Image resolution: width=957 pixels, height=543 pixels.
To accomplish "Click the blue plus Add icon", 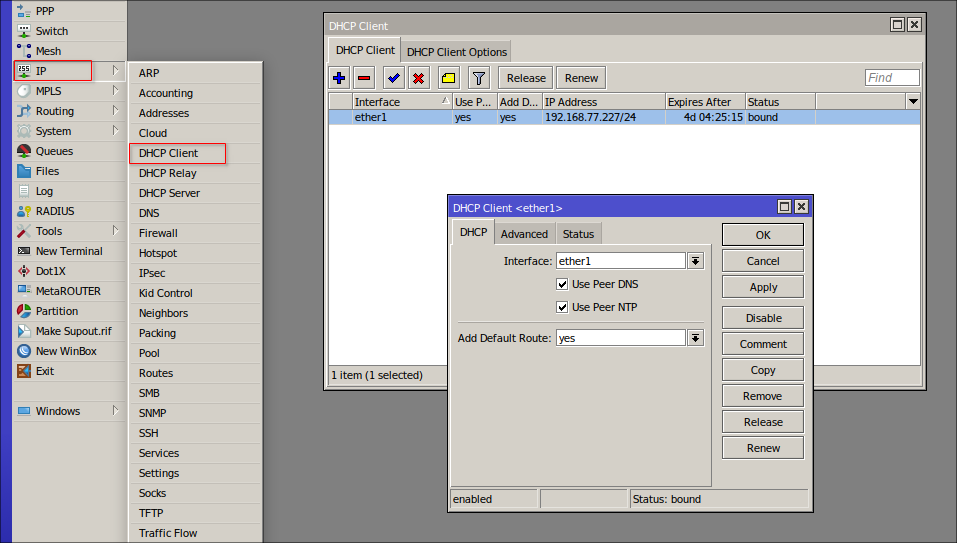I will (340, 78).
